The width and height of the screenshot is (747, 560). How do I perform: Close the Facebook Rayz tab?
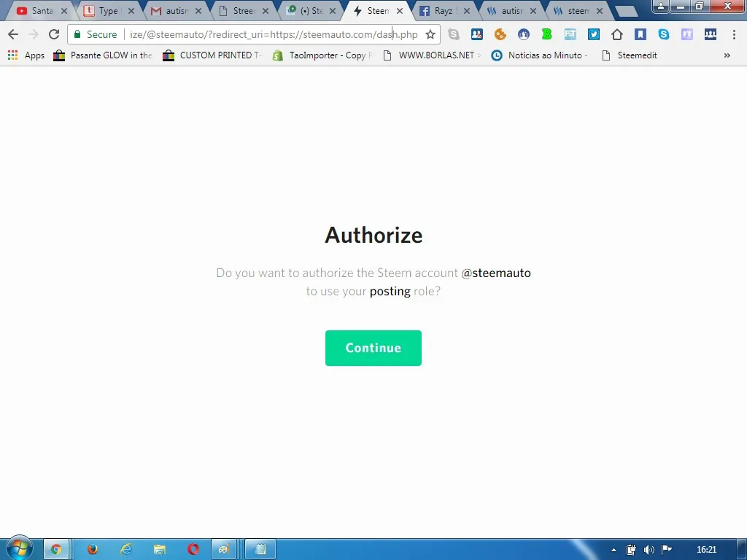coord(467,11)
